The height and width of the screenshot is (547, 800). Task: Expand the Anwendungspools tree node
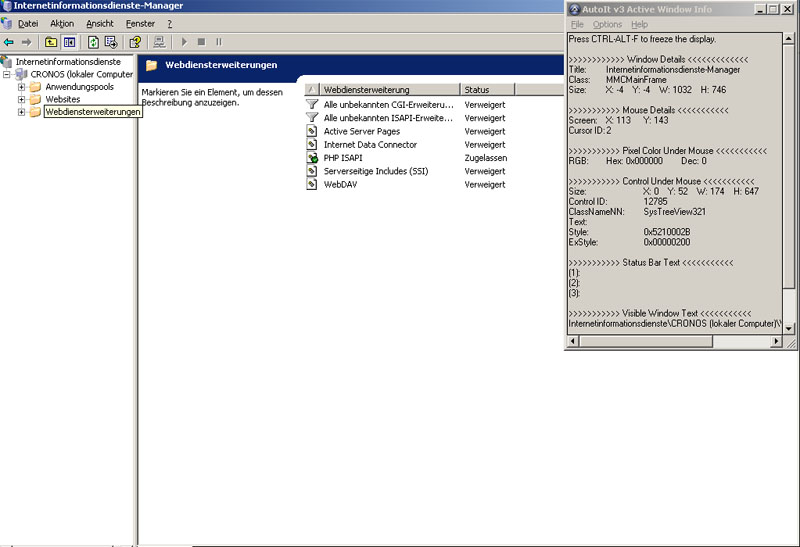tap(21, 87)
